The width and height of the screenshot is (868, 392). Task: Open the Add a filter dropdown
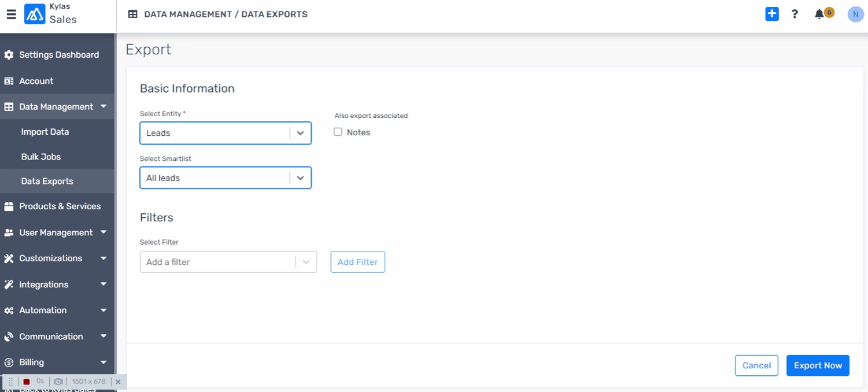[x=228, y=262]
